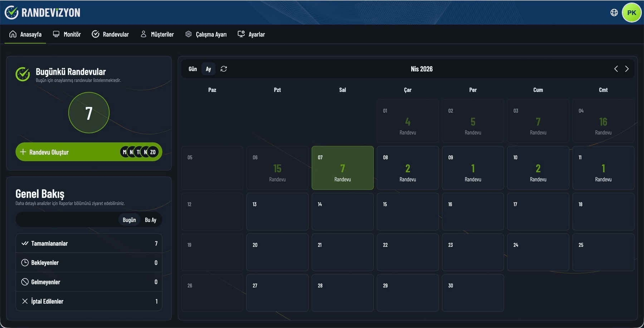Image resolution: width=644 pixels, height=328 pixels.
Task: Open the Çalışma Ayarı tab
Action: (206, 34)
